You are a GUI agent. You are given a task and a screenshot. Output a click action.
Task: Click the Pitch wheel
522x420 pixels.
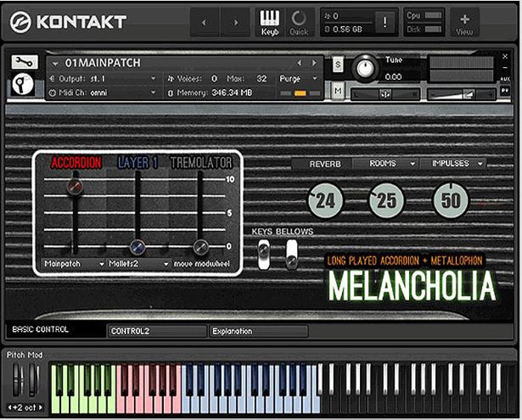point(17,380)
